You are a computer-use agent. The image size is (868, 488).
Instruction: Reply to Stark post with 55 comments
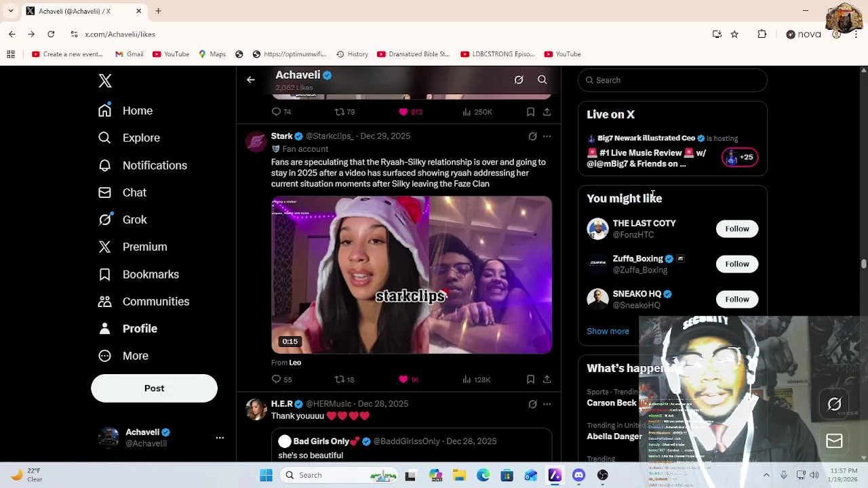pos(281,380)
